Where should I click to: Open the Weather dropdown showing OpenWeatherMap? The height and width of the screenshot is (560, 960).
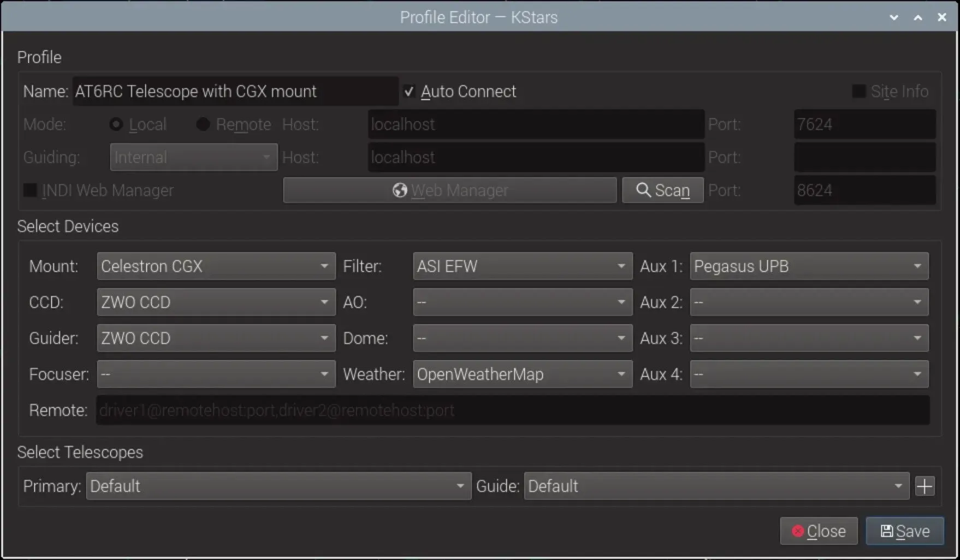[x=522, y=374]
